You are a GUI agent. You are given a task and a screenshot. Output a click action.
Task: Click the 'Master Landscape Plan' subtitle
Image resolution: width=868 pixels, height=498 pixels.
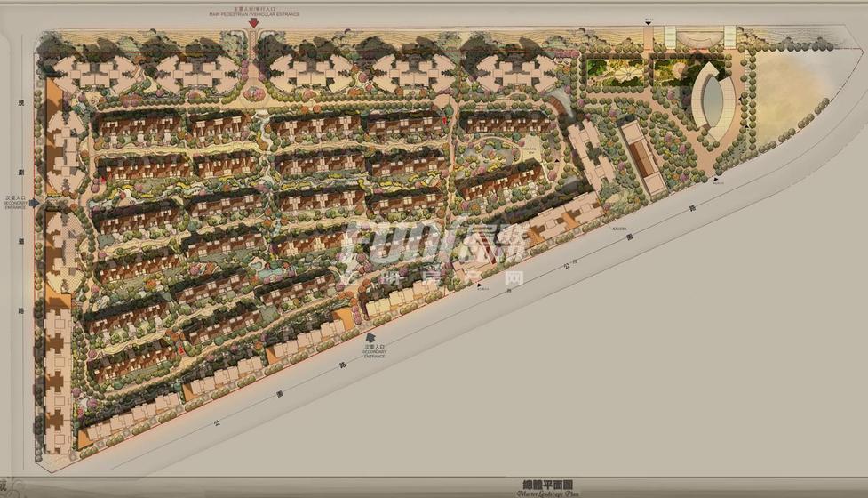[x=547, y=494]
